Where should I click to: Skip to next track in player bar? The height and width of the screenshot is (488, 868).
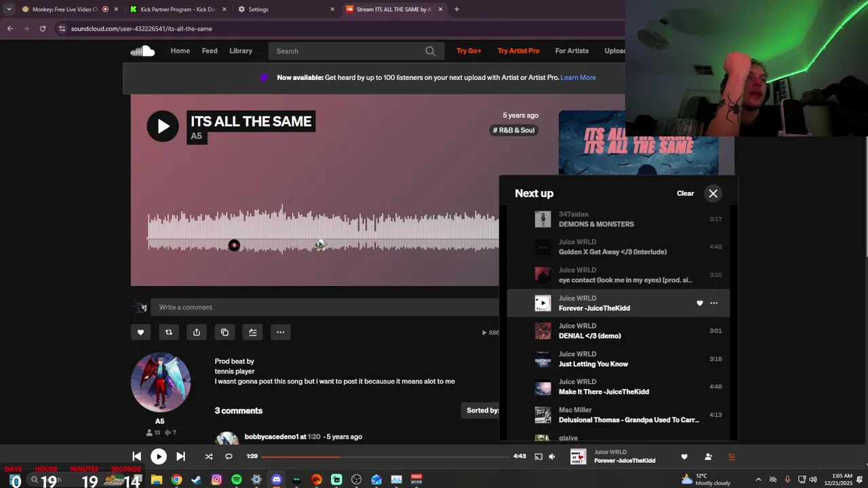(x=180, y=457)
